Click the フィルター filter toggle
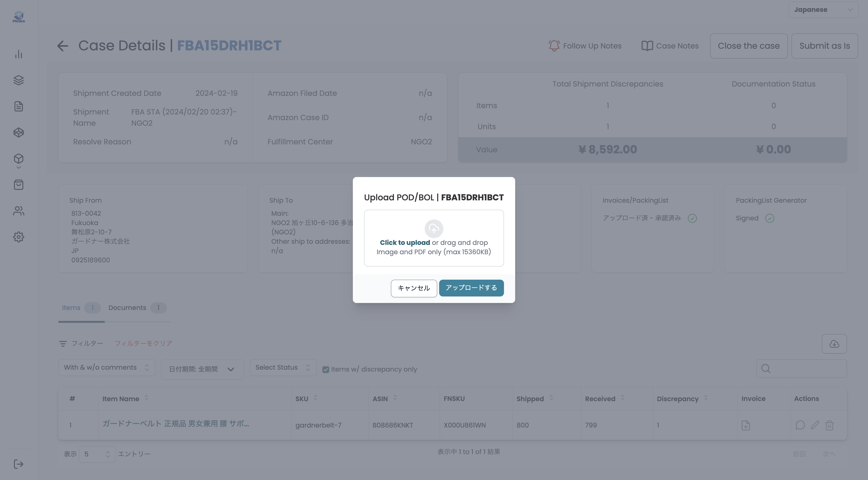The width and height of the screenshot is (868, 480). tap(81, 344)
